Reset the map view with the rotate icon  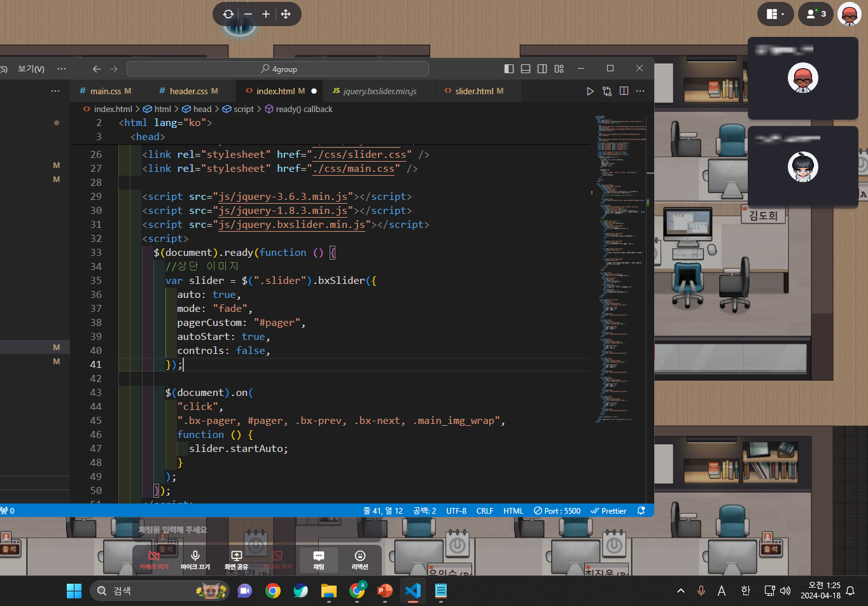[x=228, y=14]
